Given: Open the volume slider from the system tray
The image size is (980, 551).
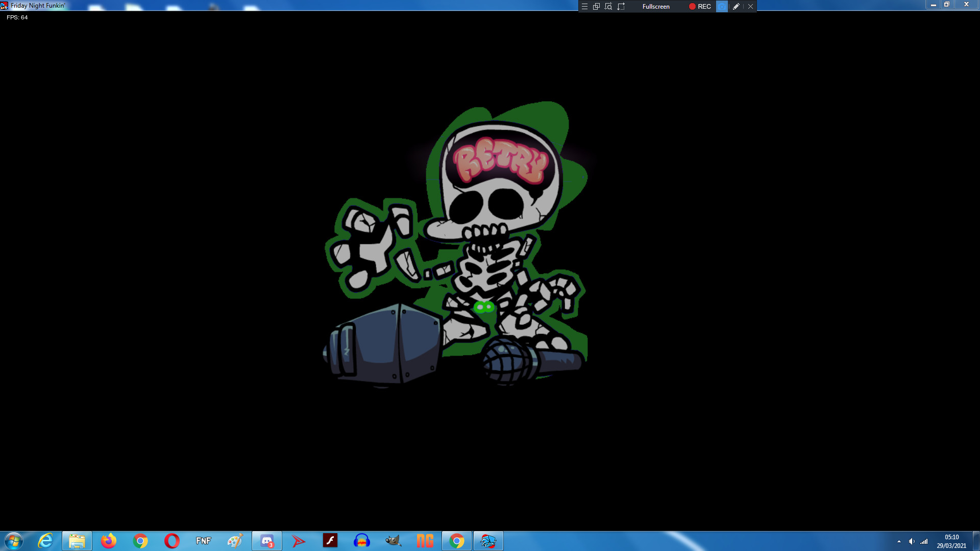Looking at the screenshot, I should pyautogui.click(x=912, y=541).
